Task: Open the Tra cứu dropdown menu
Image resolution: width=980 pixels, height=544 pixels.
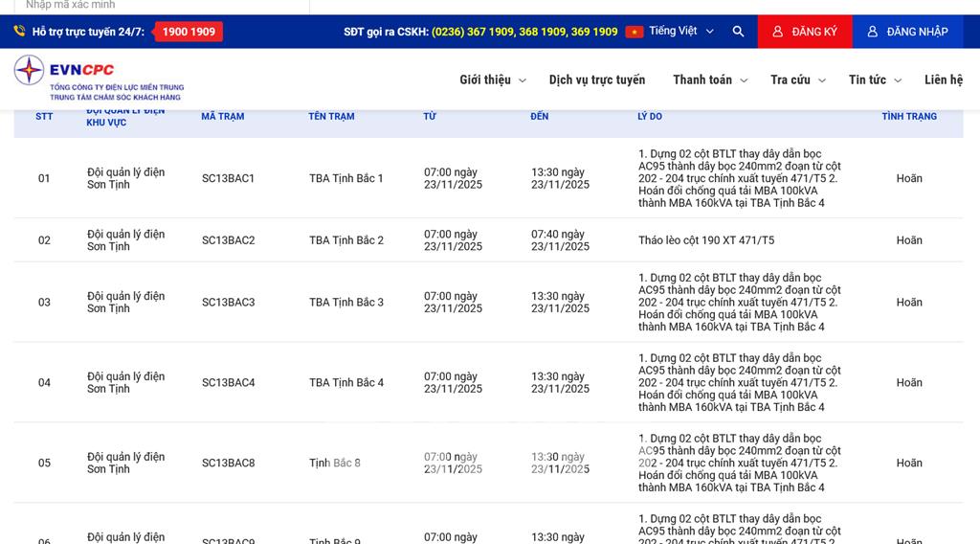Action: point(797,79)
